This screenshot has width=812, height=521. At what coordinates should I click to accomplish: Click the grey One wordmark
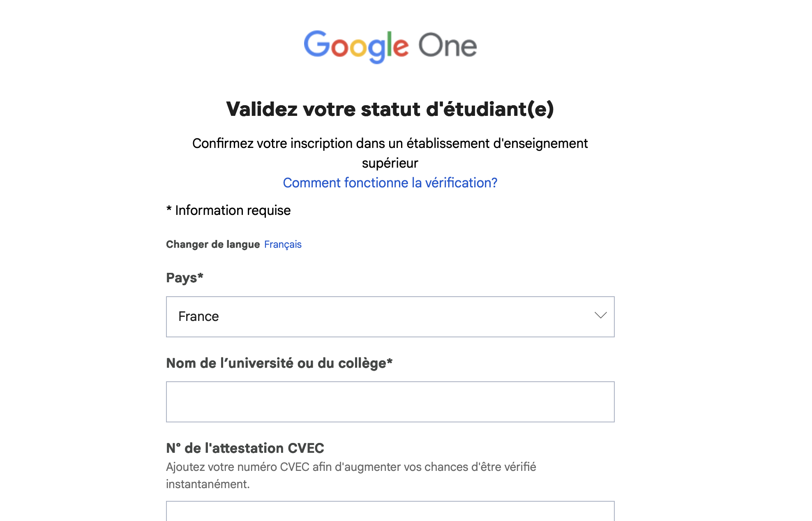tap(447, 45)
